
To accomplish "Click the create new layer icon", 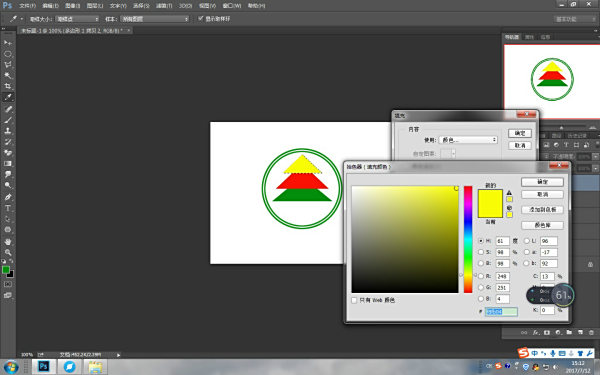I will coord(580,333).
